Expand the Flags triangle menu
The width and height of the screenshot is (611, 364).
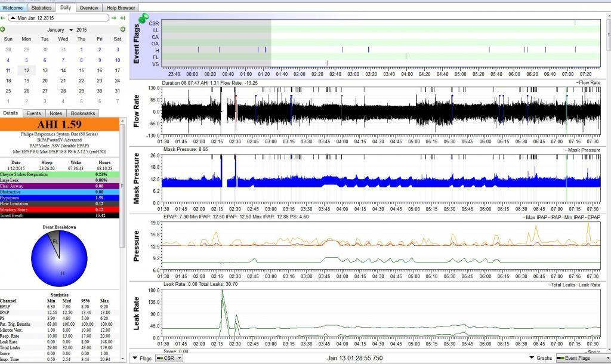click(134, 358)
